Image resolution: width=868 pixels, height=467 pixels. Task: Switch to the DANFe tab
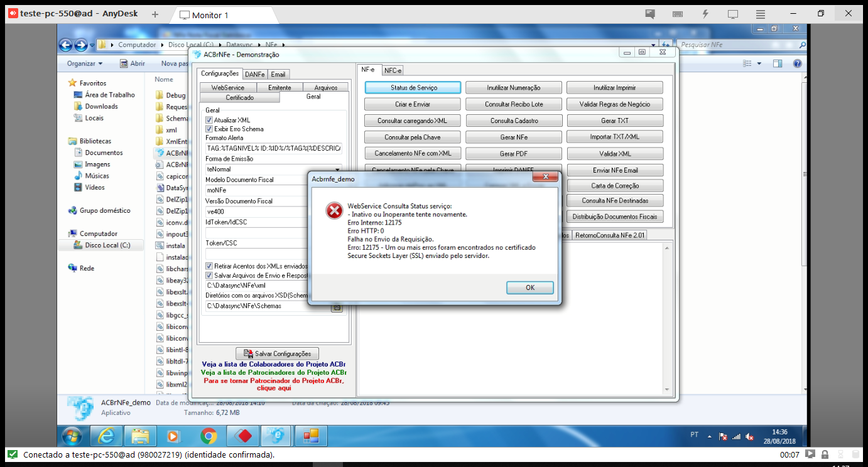coord(254,74)
